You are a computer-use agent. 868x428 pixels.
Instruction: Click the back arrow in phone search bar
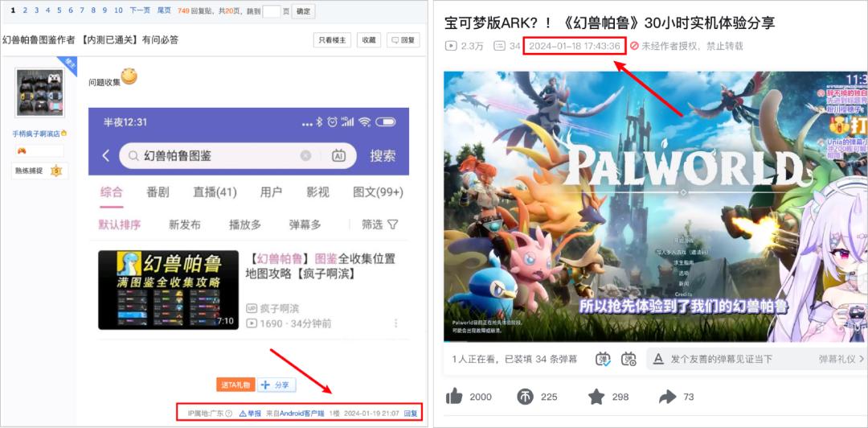pos(106,156)
